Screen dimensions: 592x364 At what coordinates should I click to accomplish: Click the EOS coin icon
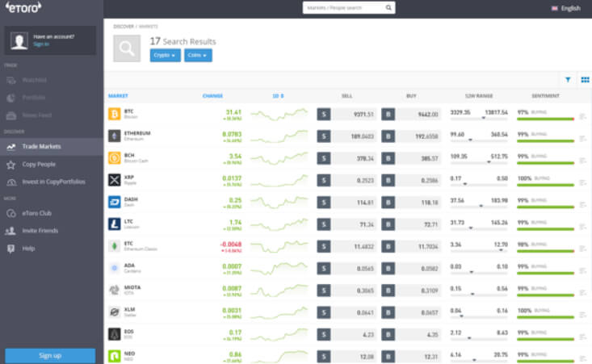coord(115,334)
